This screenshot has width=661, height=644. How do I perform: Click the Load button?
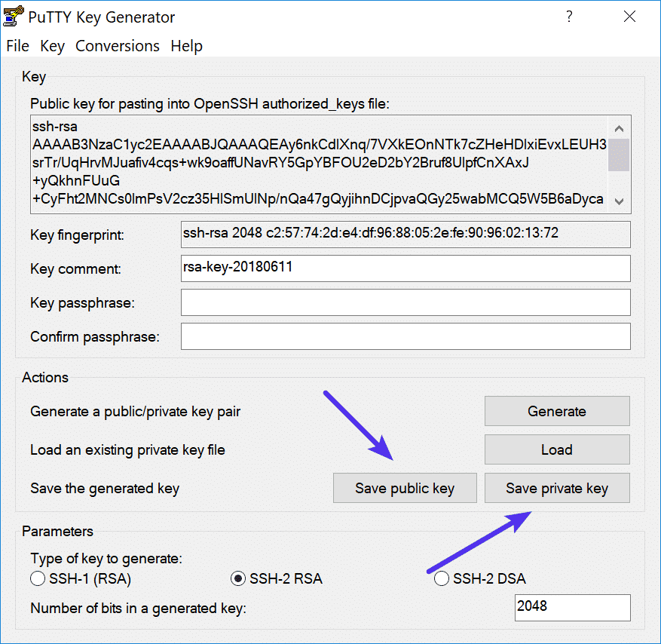pyautogui.click(x=556, y=449)
